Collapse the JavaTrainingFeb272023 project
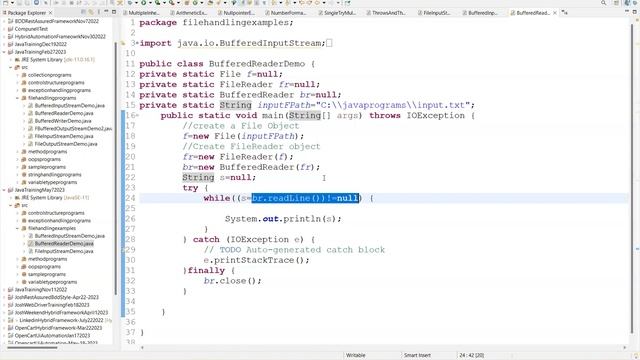 [4, 52]
